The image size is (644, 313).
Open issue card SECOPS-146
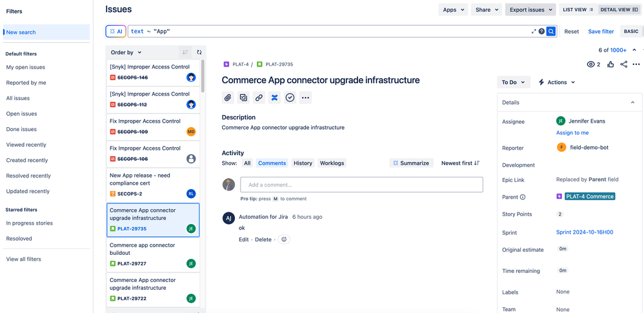pyautogui.click(x=153, y=72)
